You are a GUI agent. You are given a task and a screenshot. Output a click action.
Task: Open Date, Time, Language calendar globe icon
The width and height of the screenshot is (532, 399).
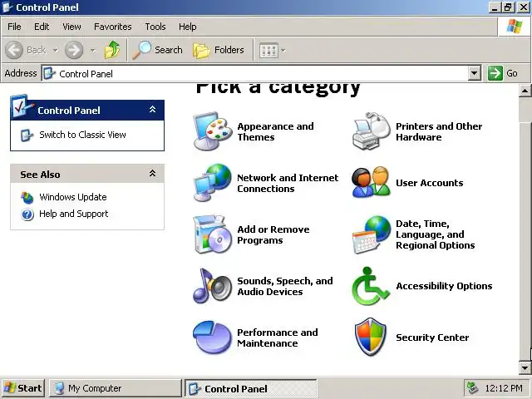[372, 234]
